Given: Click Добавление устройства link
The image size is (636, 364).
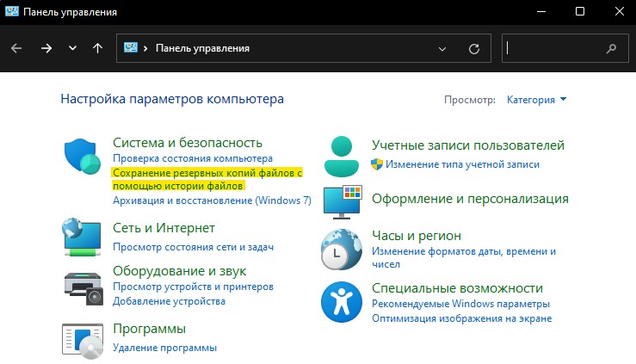Looking at the screenshot, I should click(x=169, y=301).
